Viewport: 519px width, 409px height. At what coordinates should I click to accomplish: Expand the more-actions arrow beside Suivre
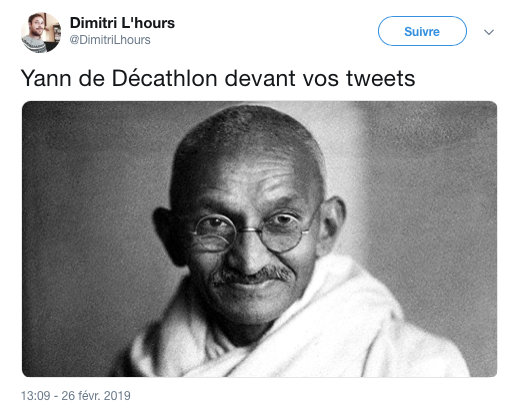pos(489,32)
